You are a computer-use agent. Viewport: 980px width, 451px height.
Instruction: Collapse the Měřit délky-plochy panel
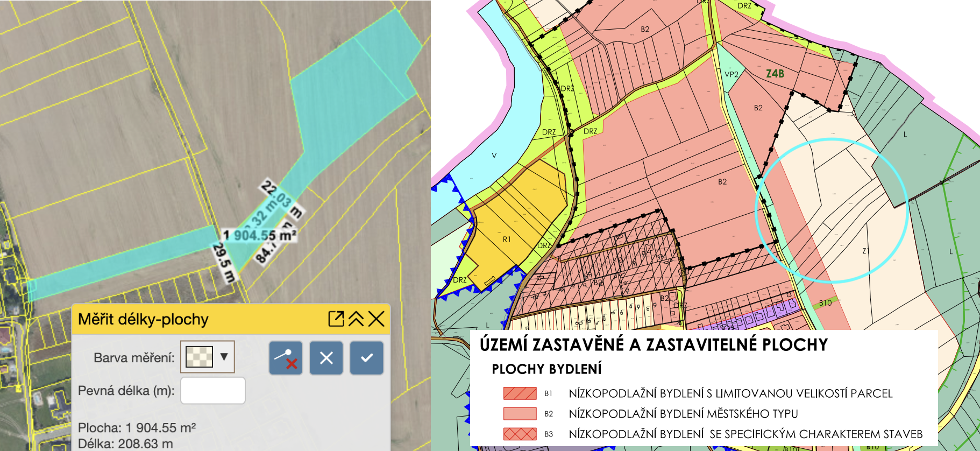(356, 319)
